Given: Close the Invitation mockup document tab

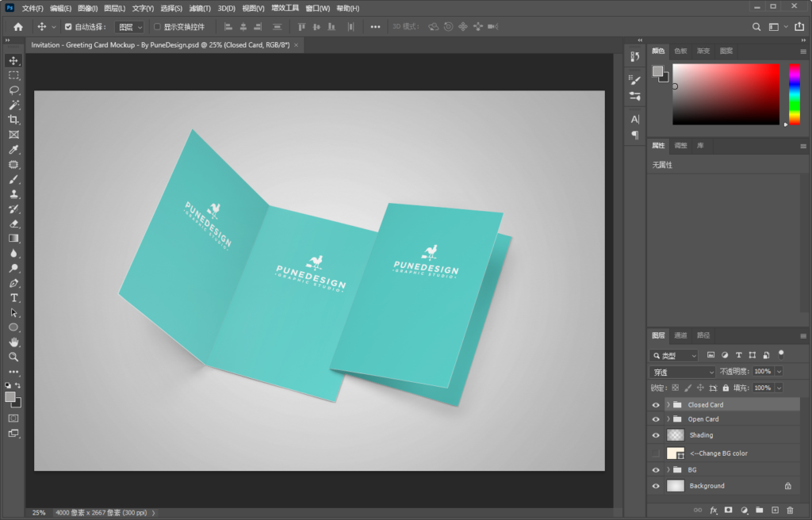Looking at the screenshot, I should [297, 45].
